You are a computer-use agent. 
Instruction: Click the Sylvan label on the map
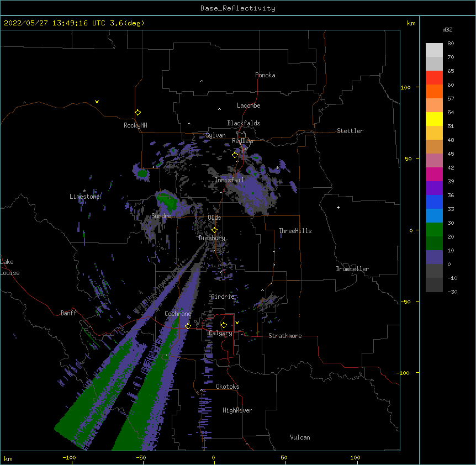click(215, 135)
